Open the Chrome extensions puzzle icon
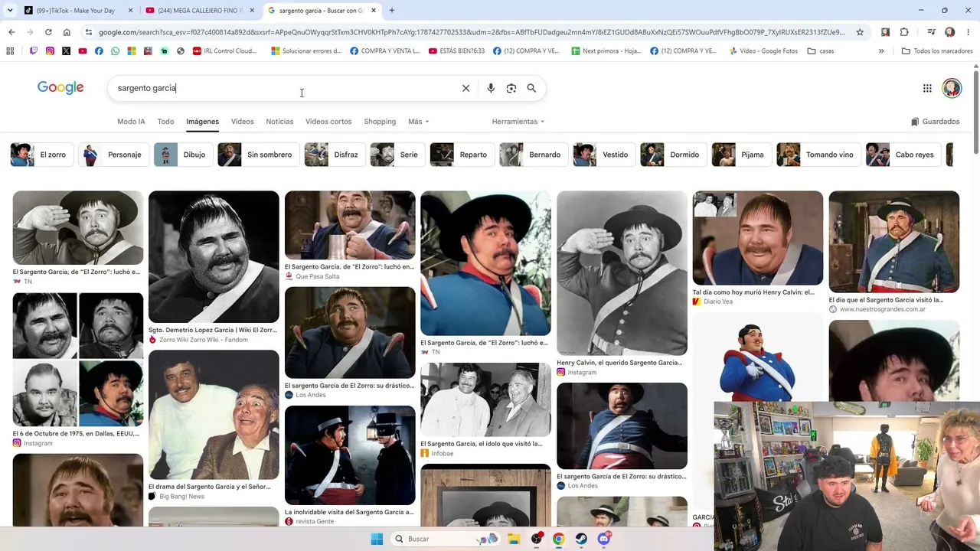The height and width of the screenshot is (551, 980). point(904,32)
